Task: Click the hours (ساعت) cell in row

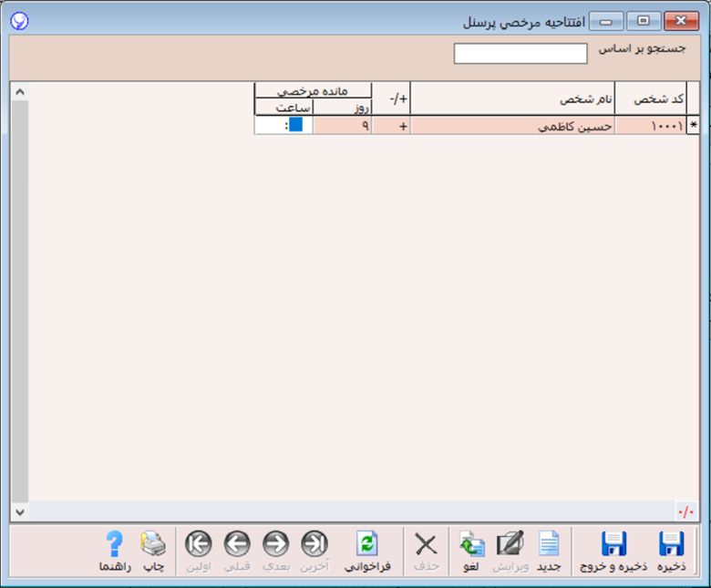Action: [283, 126]
